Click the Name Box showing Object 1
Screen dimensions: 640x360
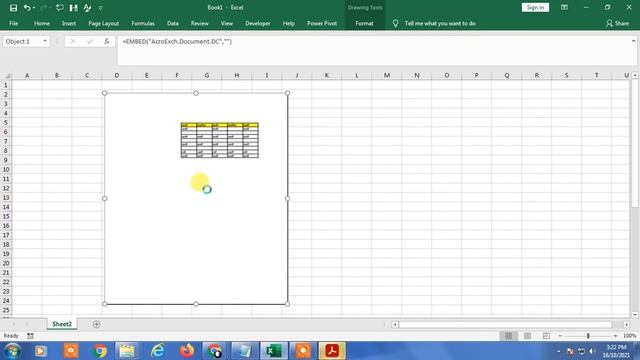pos(22,41)
